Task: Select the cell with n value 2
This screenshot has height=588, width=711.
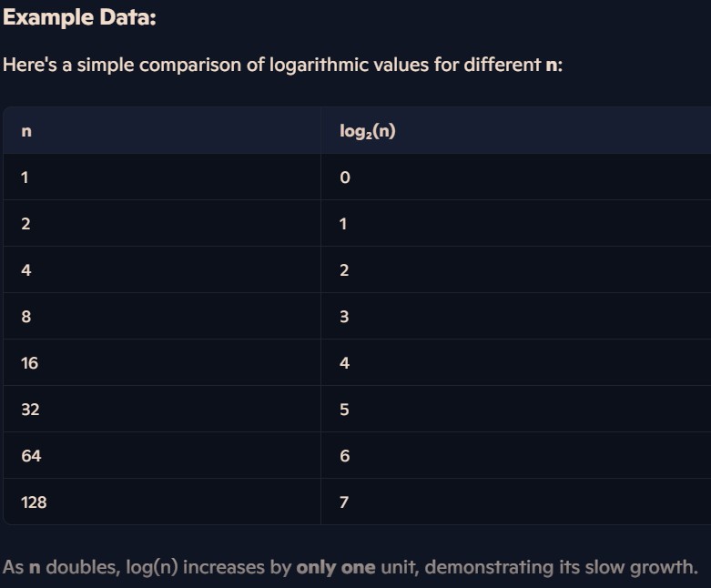Action: coord(25,224)
